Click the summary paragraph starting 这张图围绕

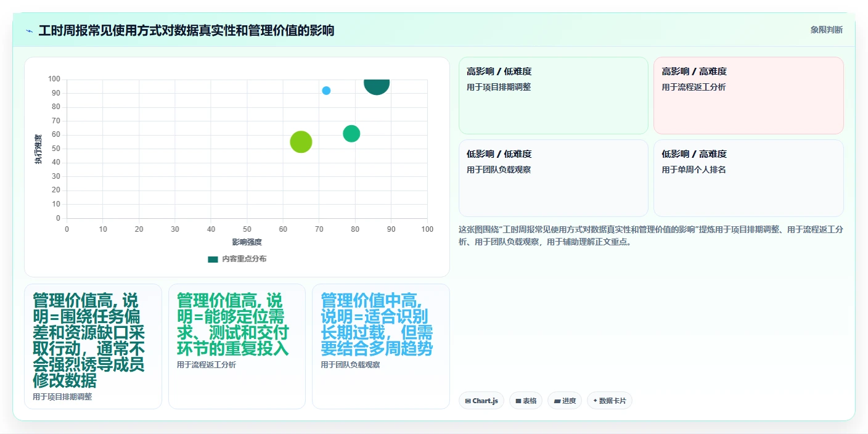pos(650,235)
